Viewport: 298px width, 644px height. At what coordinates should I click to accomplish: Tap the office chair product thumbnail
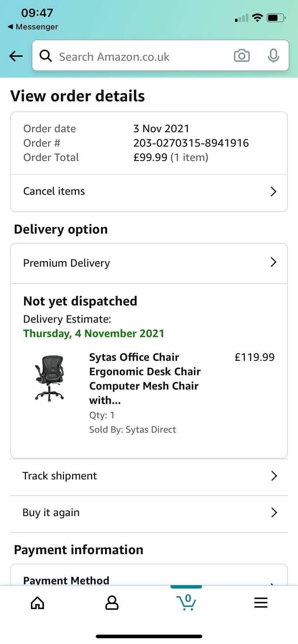point(50,377)
